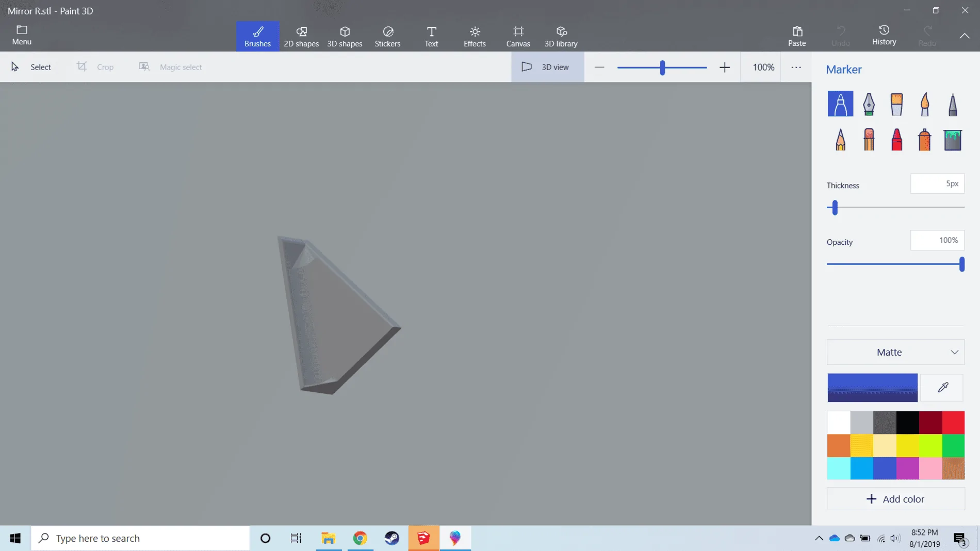Choose the dark red color swatch
Image resolution: width=980 pixels, height=551 pixels.
coord(930,423)
